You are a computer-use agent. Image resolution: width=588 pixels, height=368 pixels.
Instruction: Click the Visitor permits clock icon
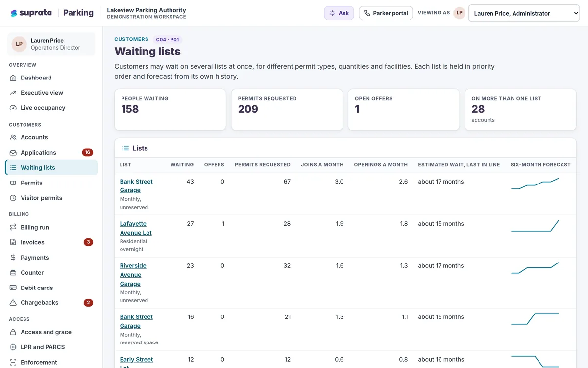(x=13, y=198)
